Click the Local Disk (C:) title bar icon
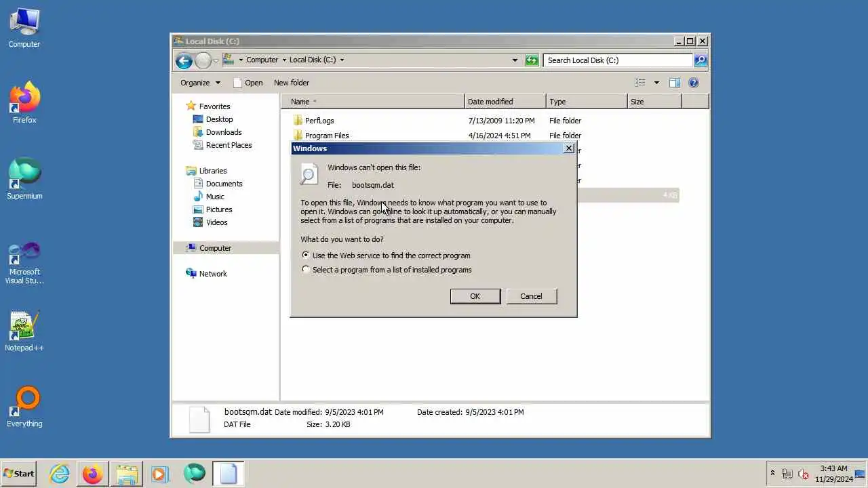This screenshot has height=488, width=868. click(178, 41)
